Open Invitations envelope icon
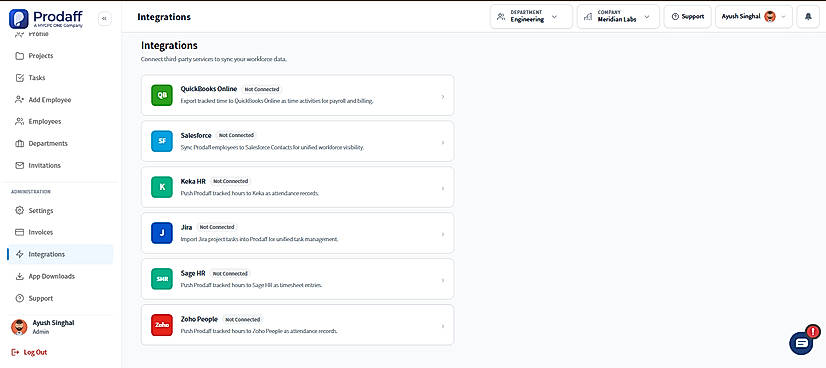 click(19, 165)
